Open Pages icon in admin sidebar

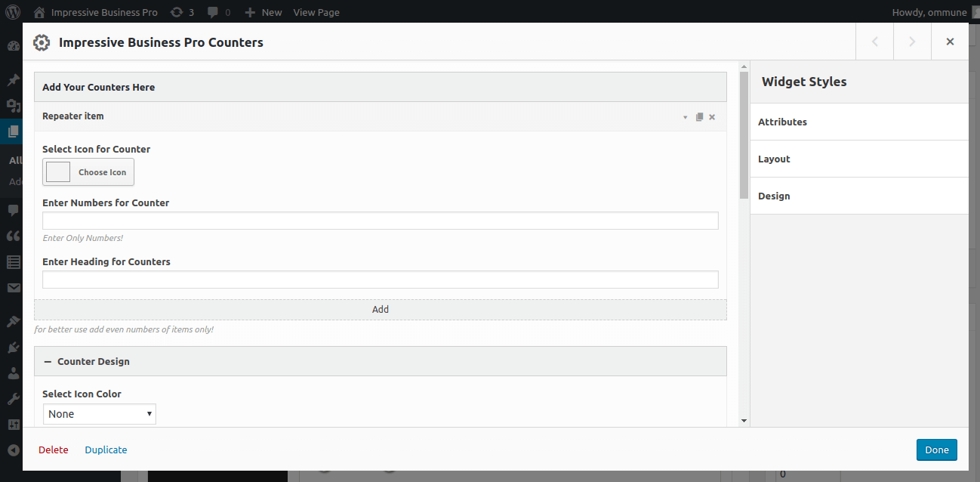pos(13,131)
